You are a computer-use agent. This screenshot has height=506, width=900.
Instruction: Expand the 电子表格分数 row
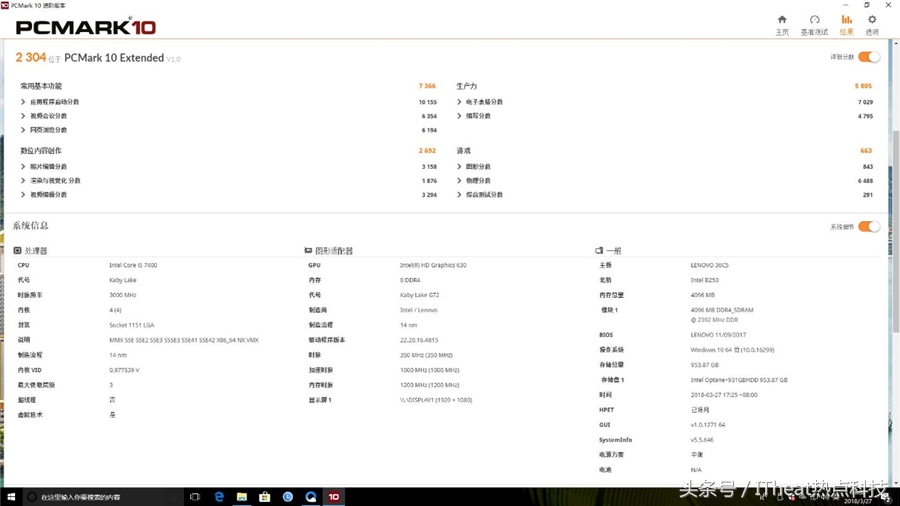[x=460, y=102]
